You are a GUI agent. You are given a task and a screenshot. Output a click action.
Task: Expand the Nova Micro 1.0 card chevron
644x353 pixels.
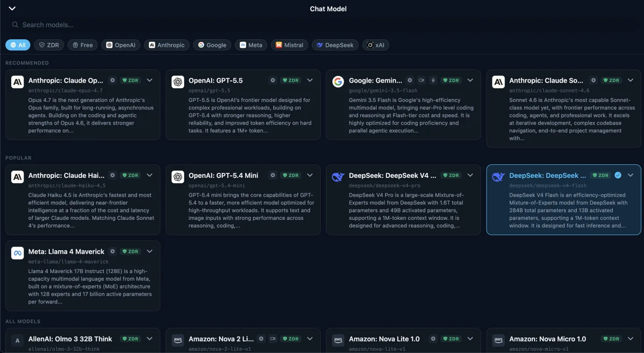[631, 339]
